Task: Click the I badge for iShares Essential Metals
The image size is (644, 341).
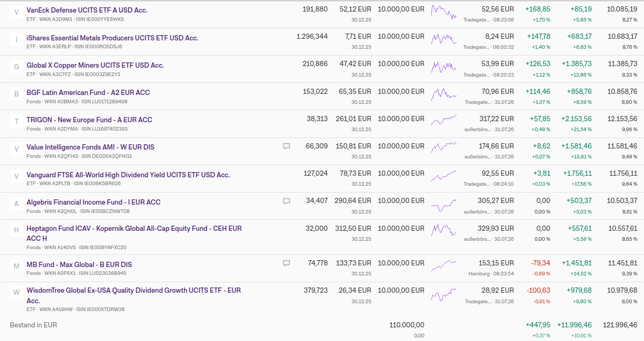Action: click(16, 39)
